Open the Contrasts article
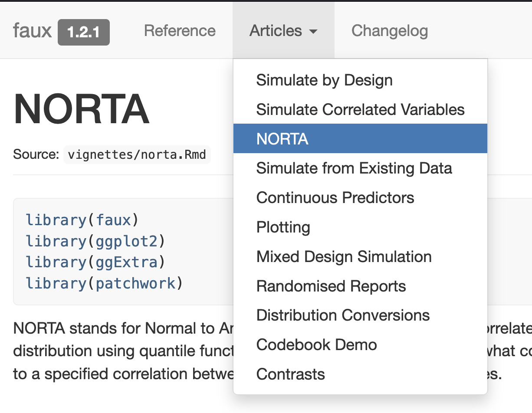The height and width of the screenshot is (413, 532). click(290, 374)
